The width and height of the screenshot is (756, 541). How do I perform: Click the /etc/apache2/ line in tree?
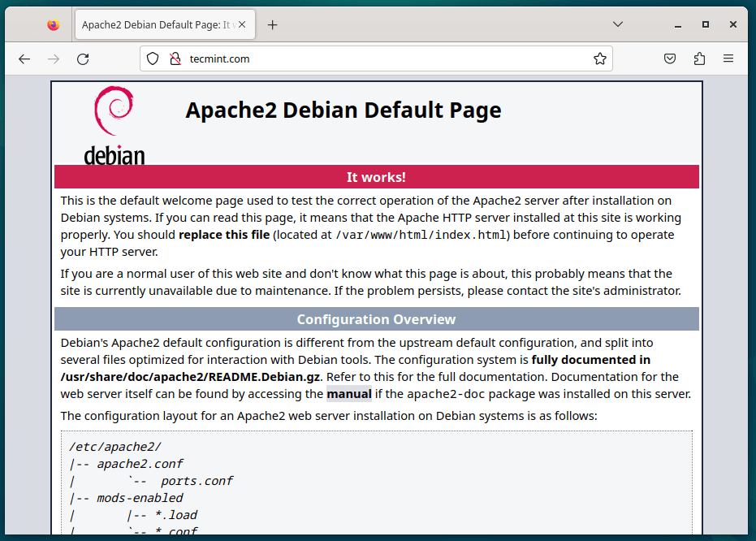(115, 447)
